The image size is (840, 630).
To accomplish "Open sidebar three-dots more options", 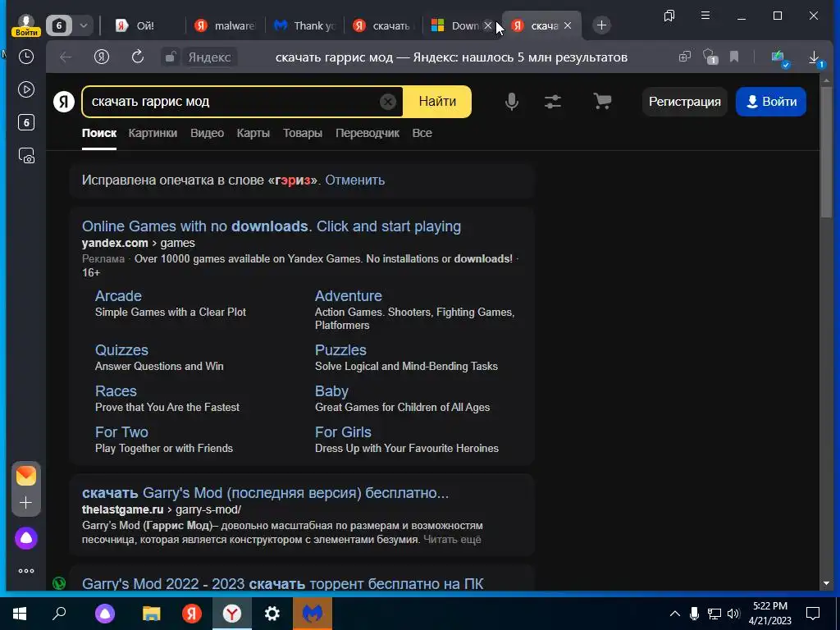I will [25, 571].
